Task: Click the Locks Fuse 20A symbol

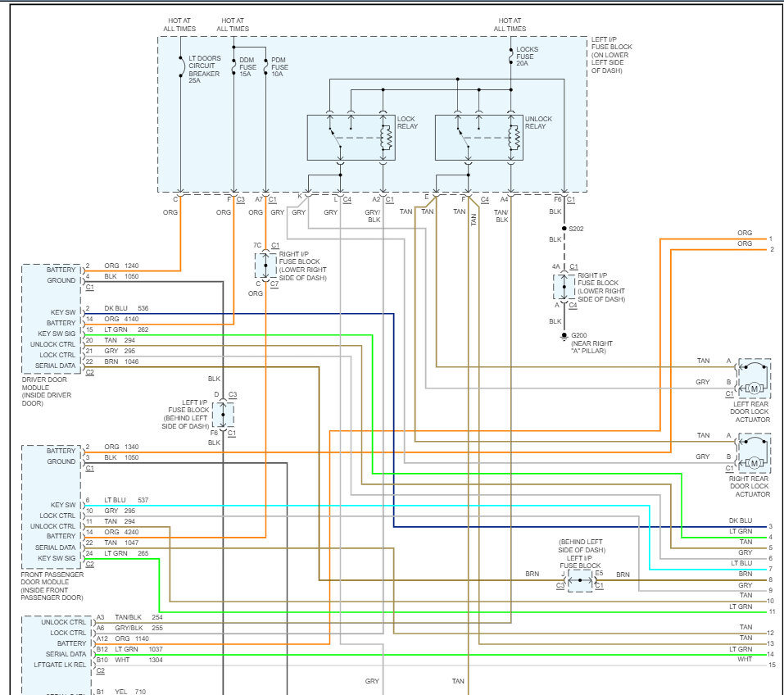Action: [510, 56]
